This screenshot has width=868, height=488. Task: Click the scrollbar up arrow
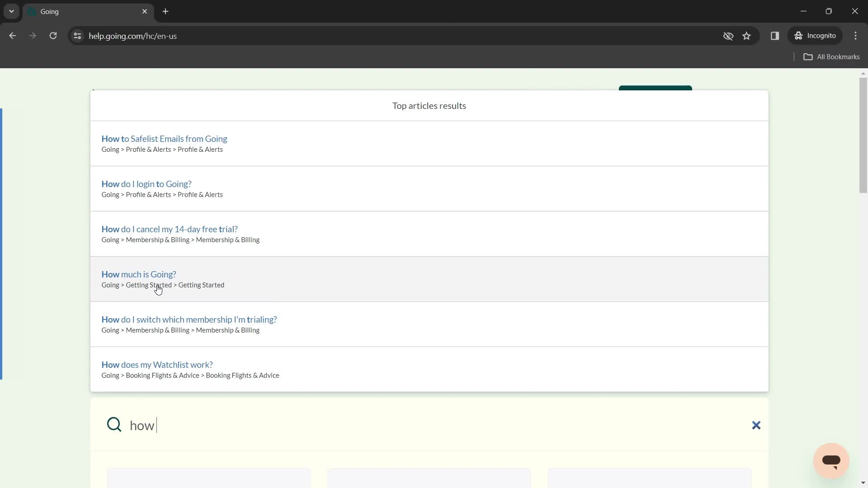(x=863, y=73)
